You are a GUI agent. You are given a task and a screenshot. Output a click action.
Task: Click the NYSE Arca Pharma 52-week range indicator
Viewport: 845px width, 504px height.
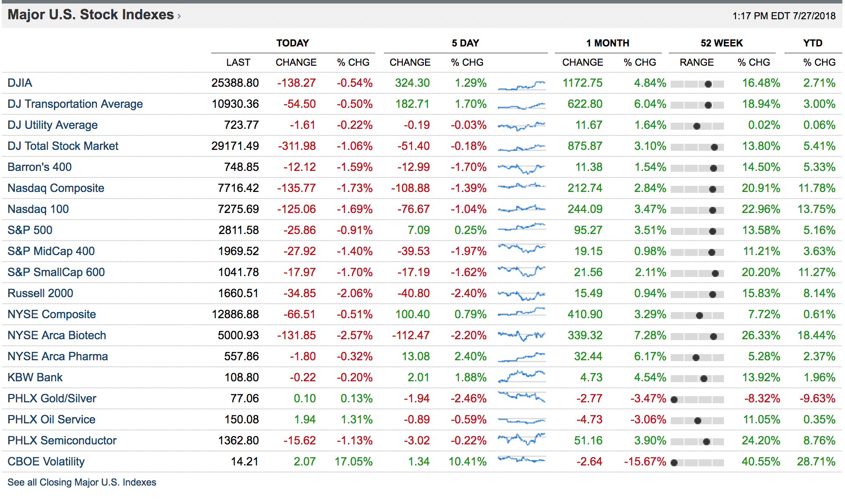coord(697,358)
